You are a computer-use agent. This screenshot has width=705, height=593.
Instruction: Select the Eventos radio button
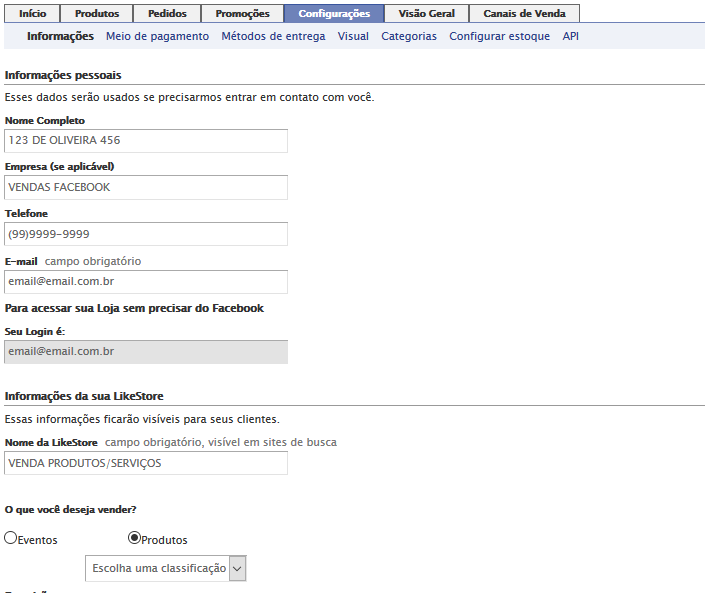click(11, 538)
